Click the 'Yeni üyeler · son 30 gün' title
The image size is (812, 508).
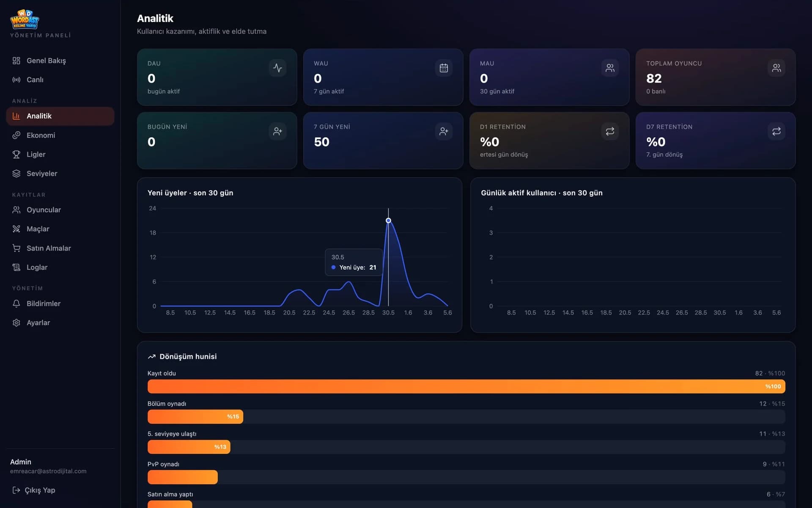190,193
